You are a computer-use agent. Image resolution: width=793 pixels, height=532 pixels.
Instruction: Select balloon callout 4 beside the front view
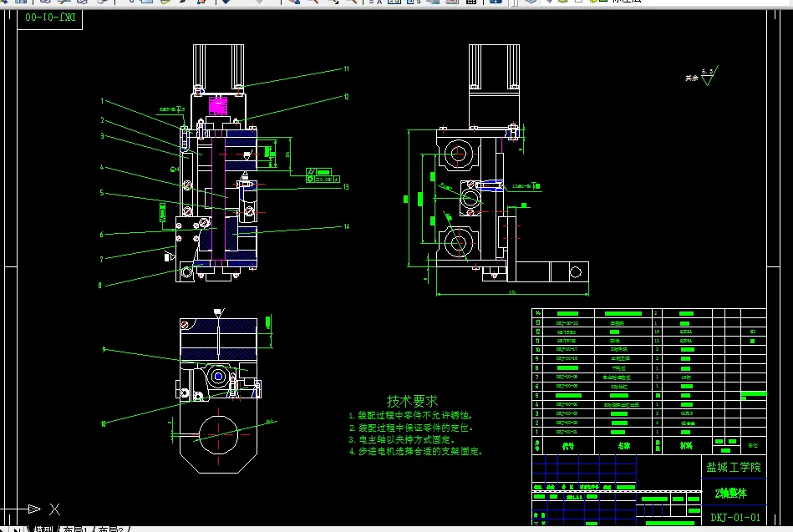tap(102, 167)
